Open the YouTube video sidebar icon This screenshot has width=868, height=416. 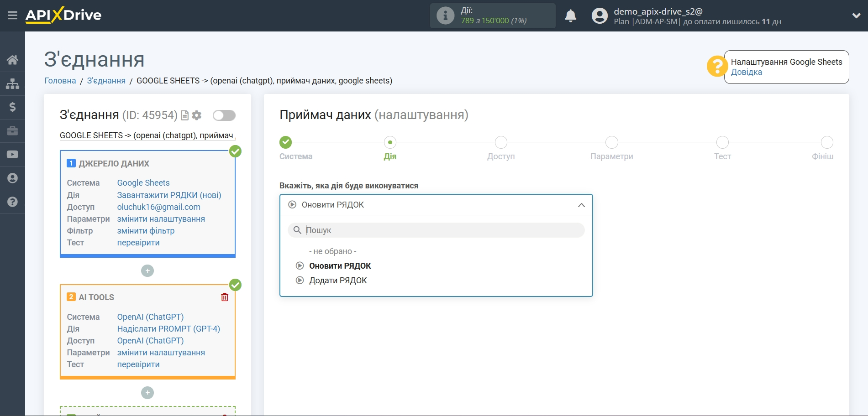(x=12, y=155)
